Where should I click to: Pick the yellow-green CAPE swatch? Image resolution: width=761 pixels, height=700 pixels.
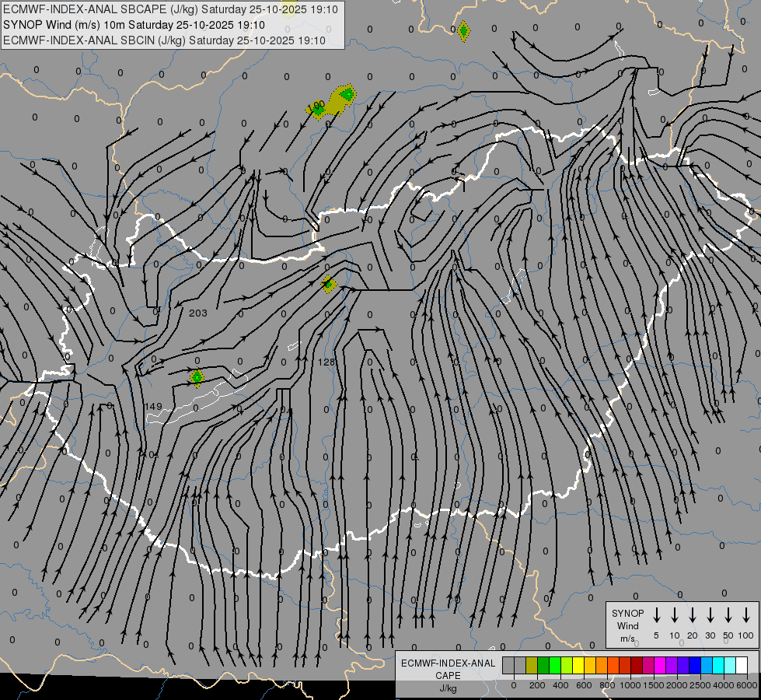[567, 666]
